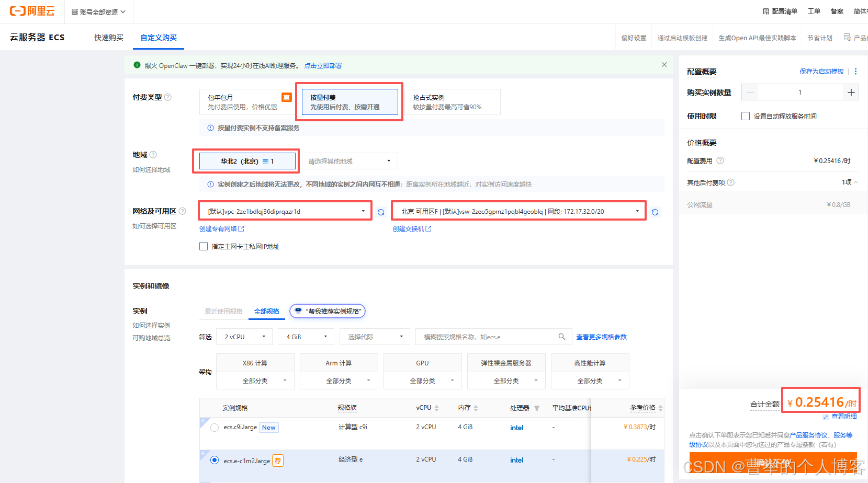868x483 pixels.
Task: Select ecs.e-c1m2.large instance radio button
Action: 215,460
